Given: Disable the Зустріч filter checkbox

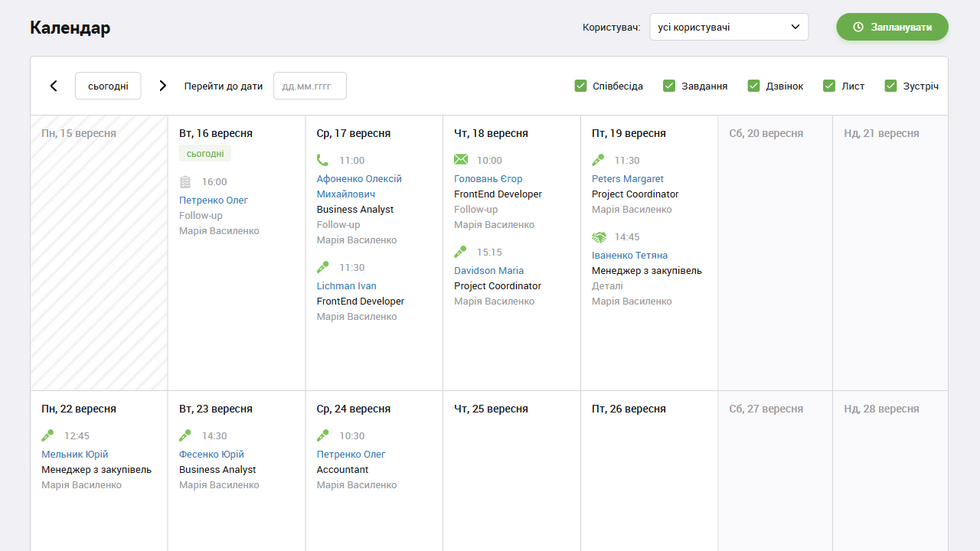Looking at the screenshot, I should pyautogui.click(x=890, y=86).
